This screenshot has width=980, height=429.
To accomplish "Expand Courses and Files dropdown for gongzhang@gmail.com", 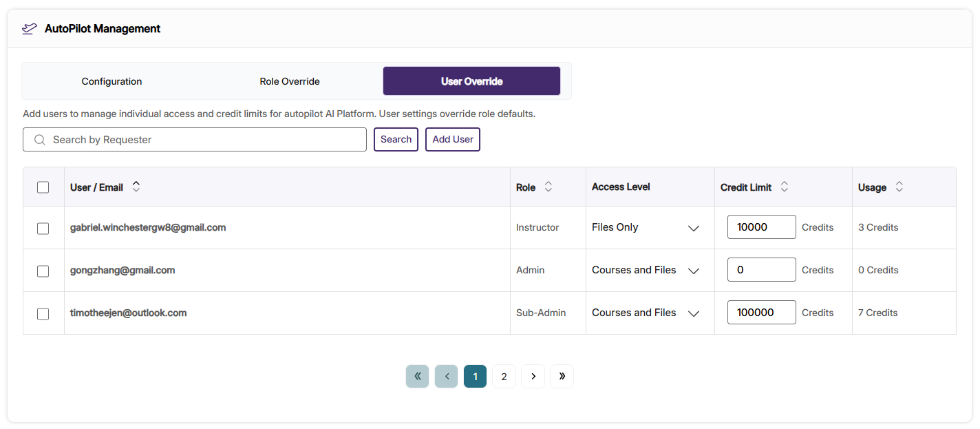I will [x=693, y=271].
